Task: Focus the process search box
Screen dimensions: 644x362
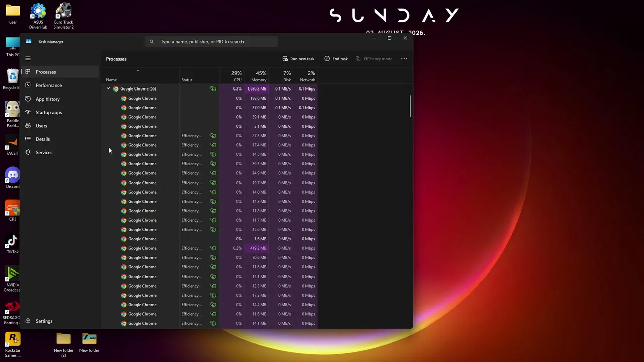Action: [x=211, y=42]
